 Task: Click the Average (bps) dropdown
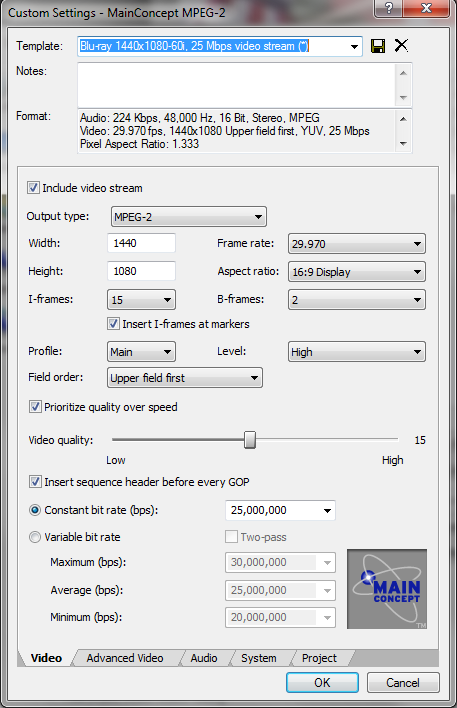(280, 591)
